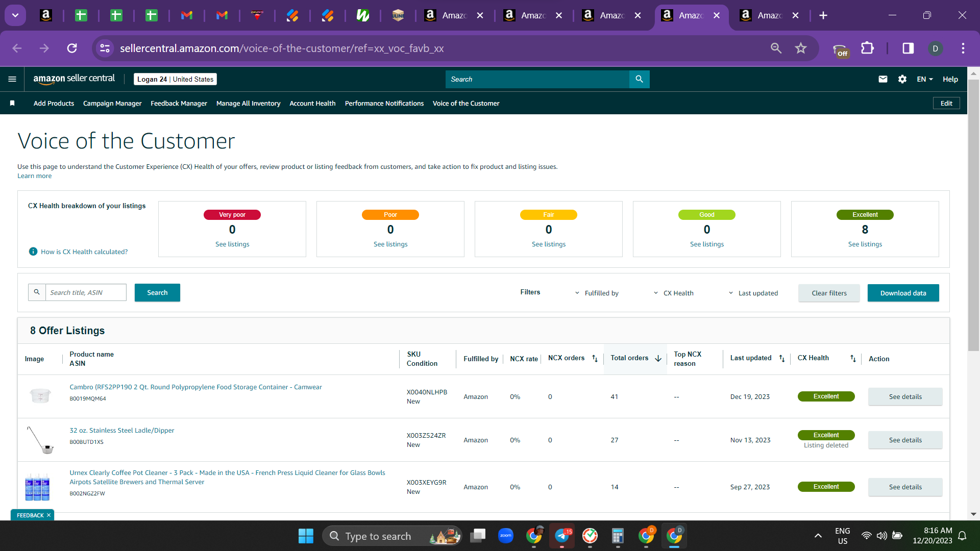Sort by the Last updated column arrows

click(x=782, y=359)
